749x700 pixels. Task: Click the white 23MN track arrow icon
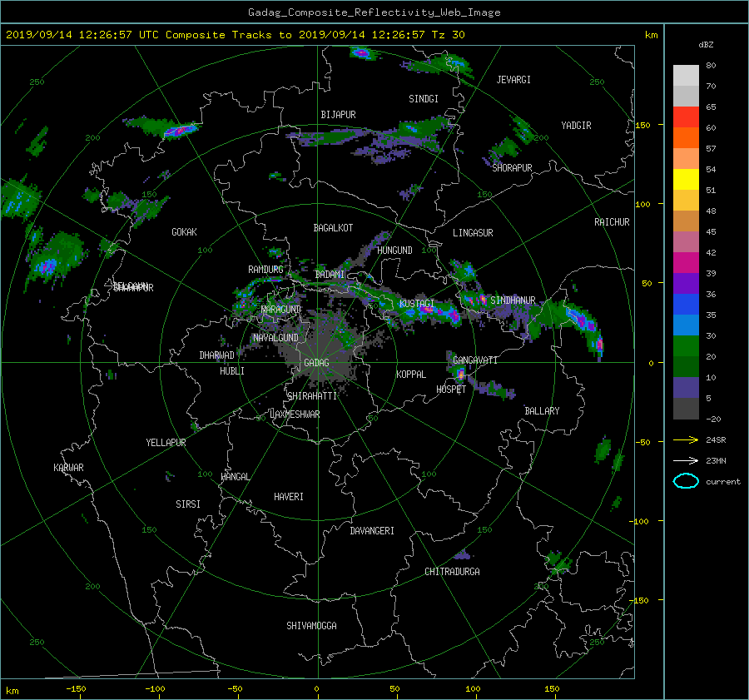pos(686,460)
